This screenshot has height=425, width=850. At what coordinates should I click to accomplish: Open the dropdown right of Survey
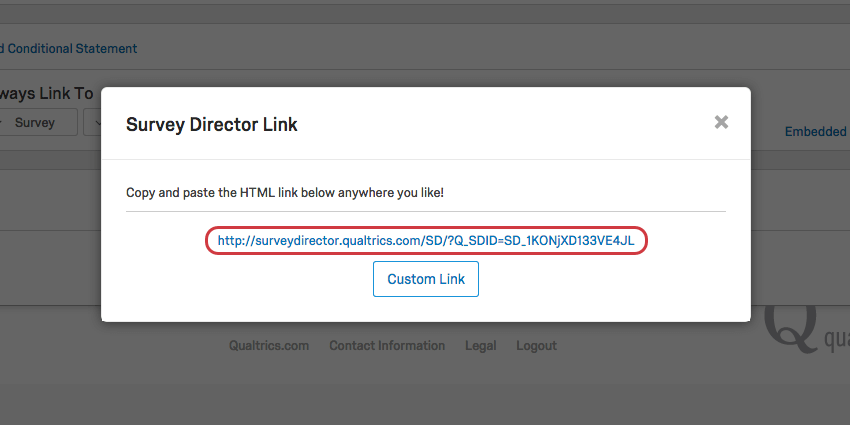pyautogui.click(x=93, y=123)
